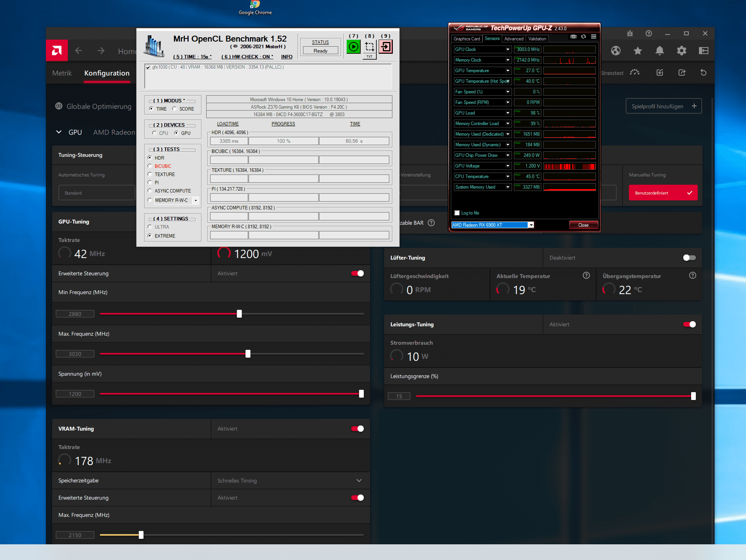Adjust Leistungsgrenze slider handle
Image resolution: width=746 pixels, height=560 pixels.
click(693, 396)
